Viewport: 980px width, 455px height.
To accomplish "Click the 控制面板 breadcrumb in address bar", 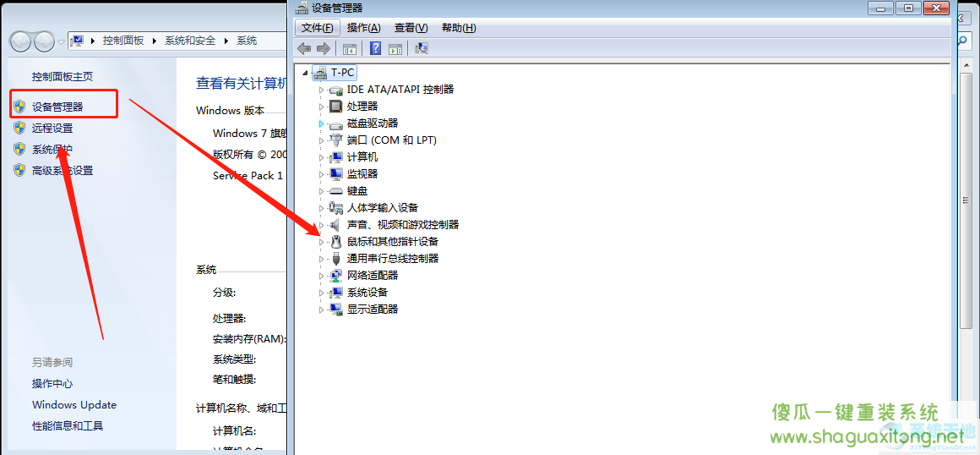I will [x=123, y=41].
